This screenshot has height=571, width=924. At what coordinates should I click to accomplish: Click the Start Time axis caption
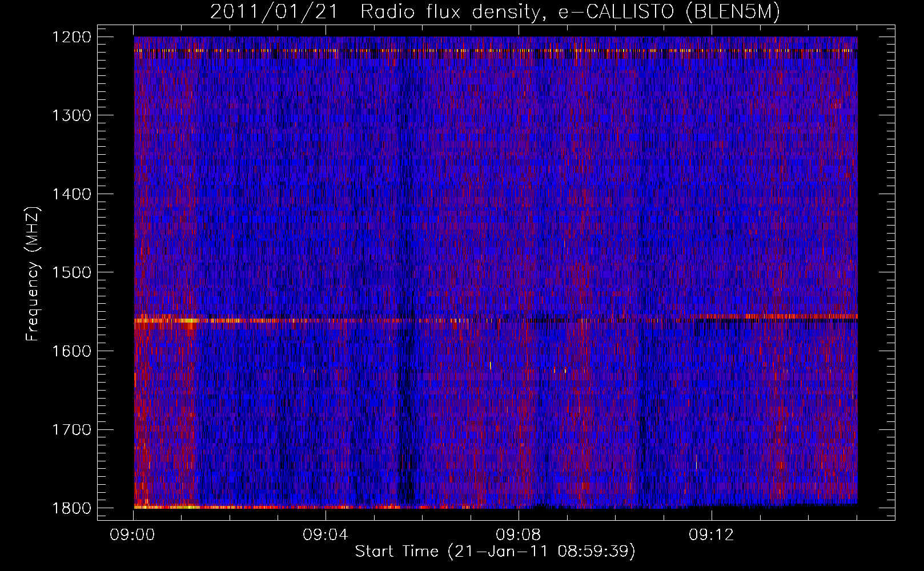495,552
